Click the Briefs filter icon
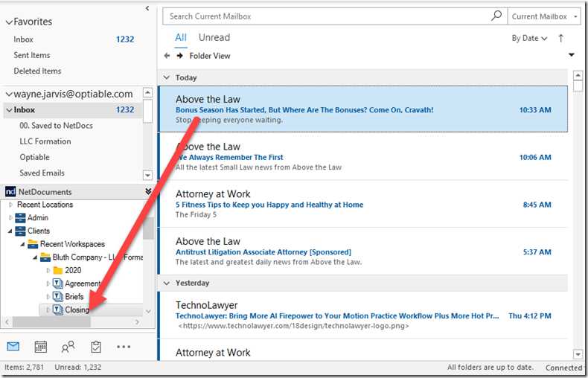Viewport: 588px width, 378px height. coord(58,297)
